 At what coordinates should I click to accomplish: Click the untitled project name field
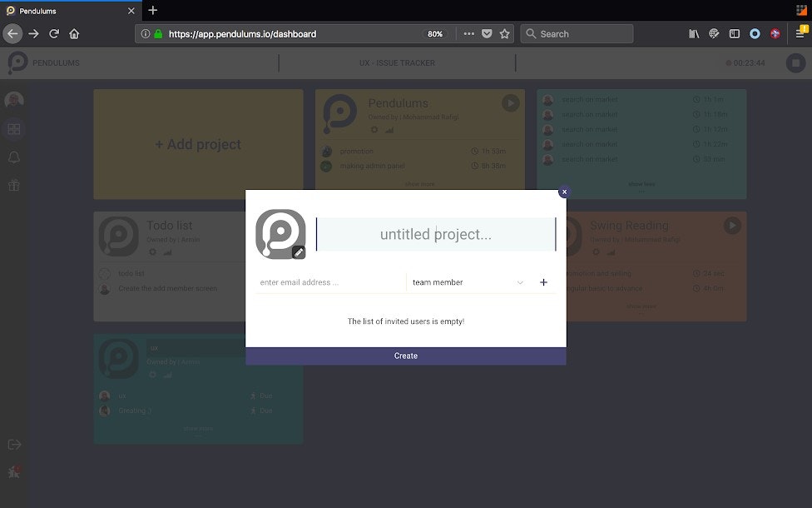435,234
